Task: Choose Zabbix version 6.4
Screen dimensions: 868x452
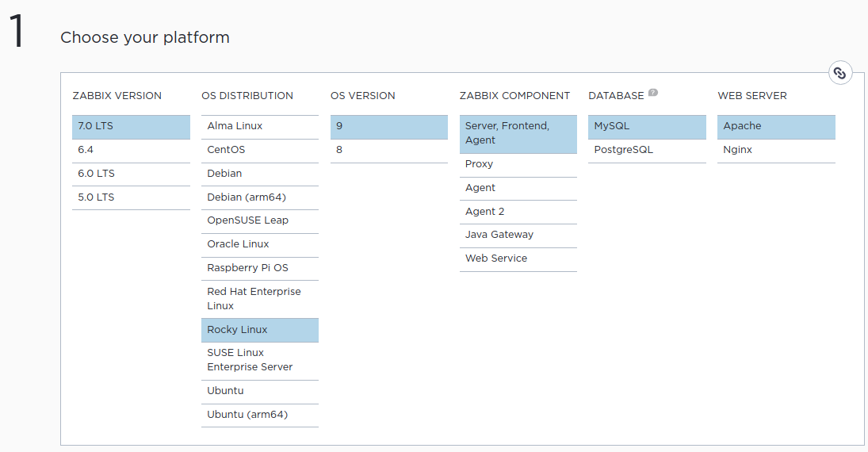Action: (131, 150)
